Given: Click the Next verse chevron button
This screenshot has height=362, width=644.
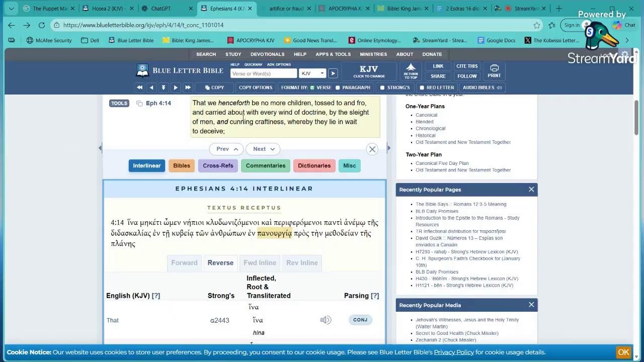Looking at the screenshot, I should point(263,149).
